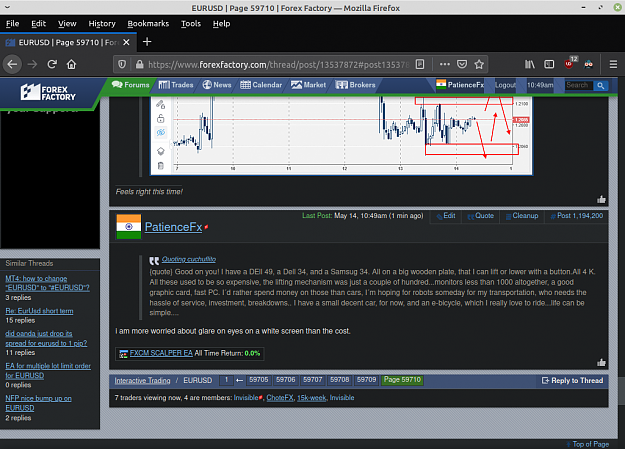The height and width of the screenshot is (449, 625).
Task: Open the News site tab
Action: point(217,85)
